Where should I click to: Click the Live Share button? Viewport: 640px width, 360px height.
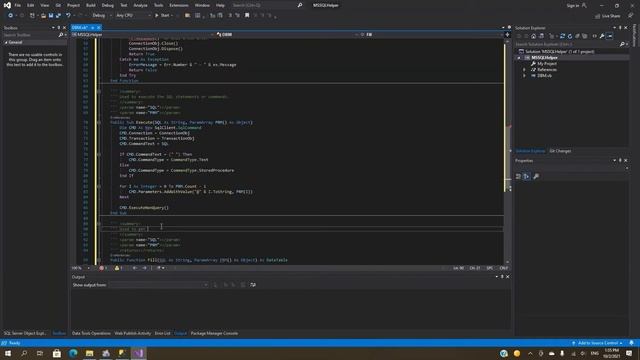click(x=608, y=16)
